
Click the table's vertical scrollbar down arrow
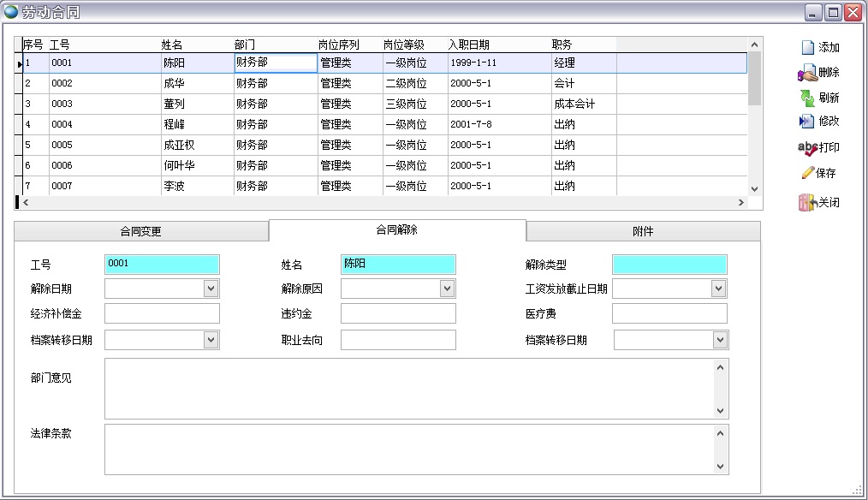[x=754, y=188]
